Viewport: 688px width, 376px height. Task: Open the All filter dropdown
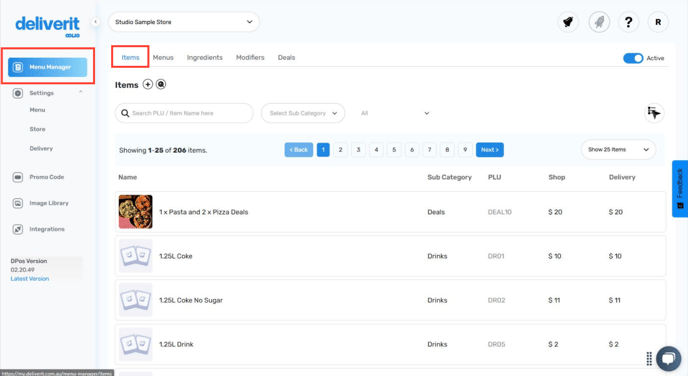point(394,113)
